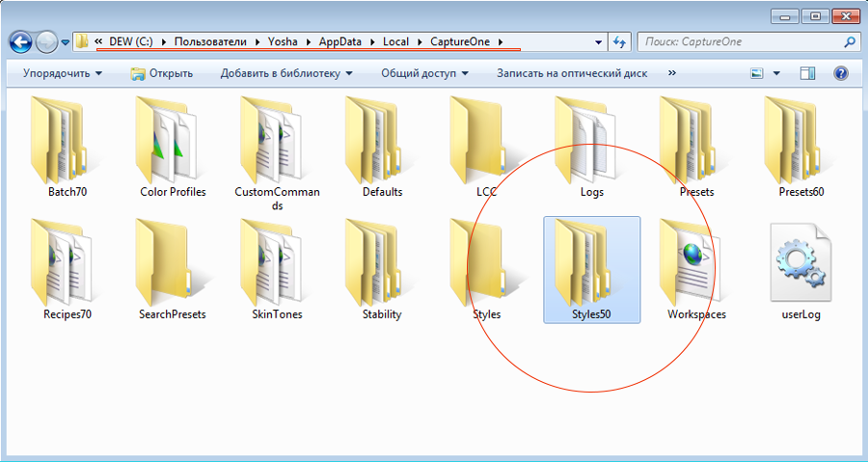Expand Добавить в библиотеку dropdown

286,73
